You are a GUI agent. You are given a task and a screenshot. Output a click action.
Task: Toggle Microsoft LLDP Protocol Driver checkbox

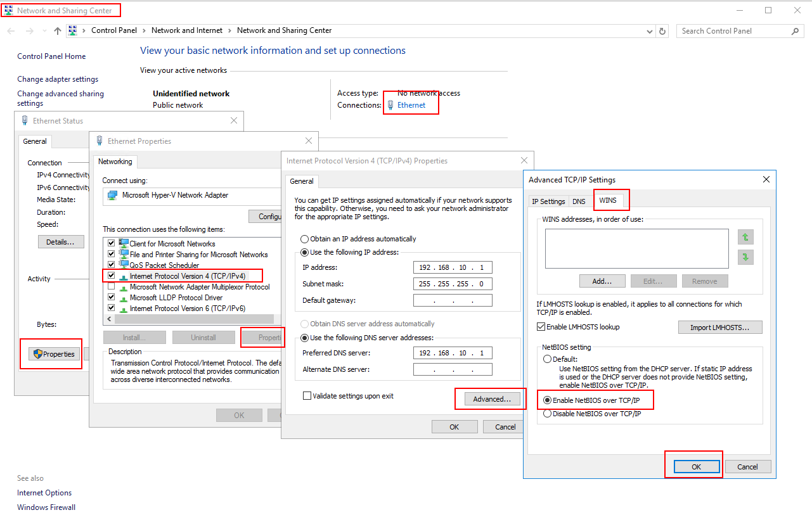click(x=112, y=297)
